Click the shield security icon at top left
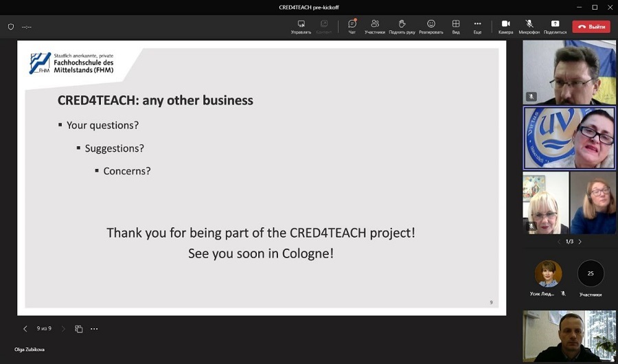This screenshot has width=618, height=364. [x=10, y=27]
